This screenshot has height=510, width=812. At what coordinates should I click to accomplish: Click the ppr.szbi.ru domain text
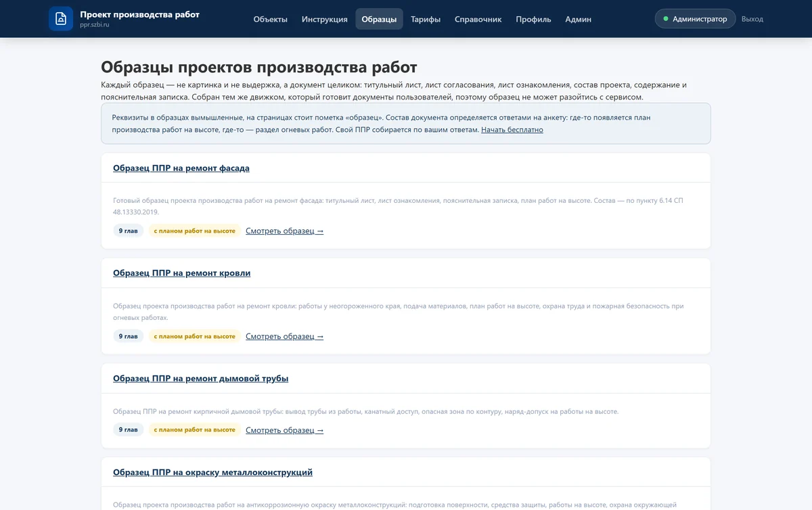click(x=94, y=25)
